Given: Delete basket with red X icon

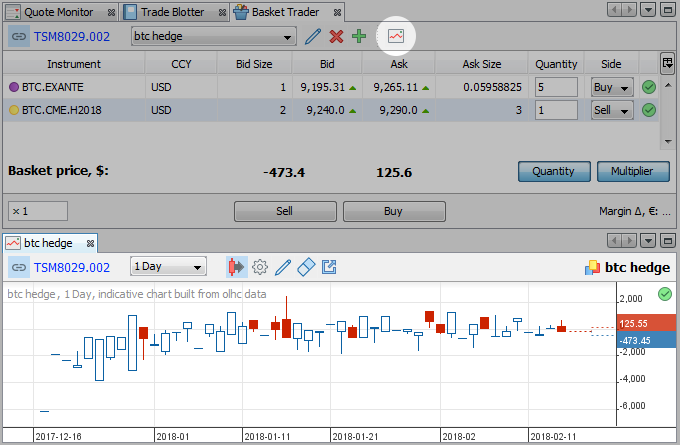Looking at the screenshot, I should pos(336,36).
